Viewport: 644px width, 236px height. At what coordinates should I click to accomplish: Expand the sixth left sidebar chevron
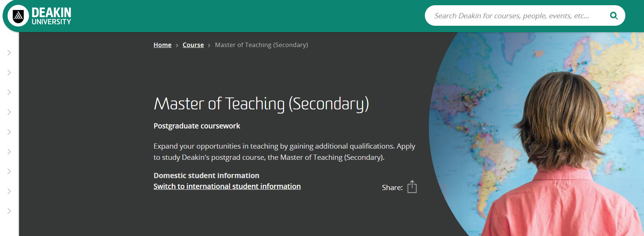tap(9, 152)
